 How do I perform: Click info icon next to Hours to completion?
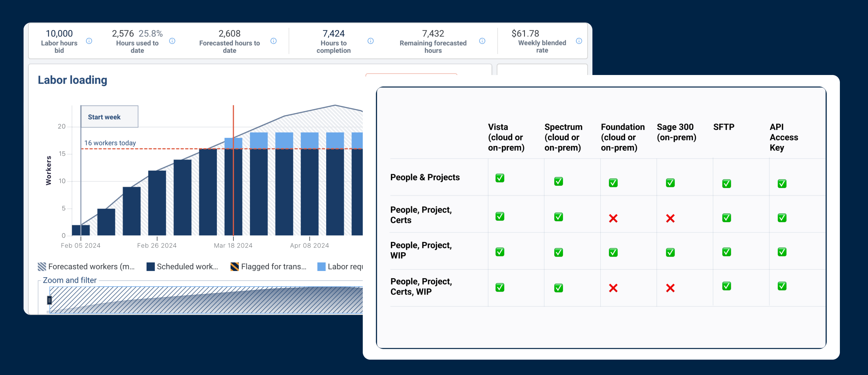(x=371, y=41)
